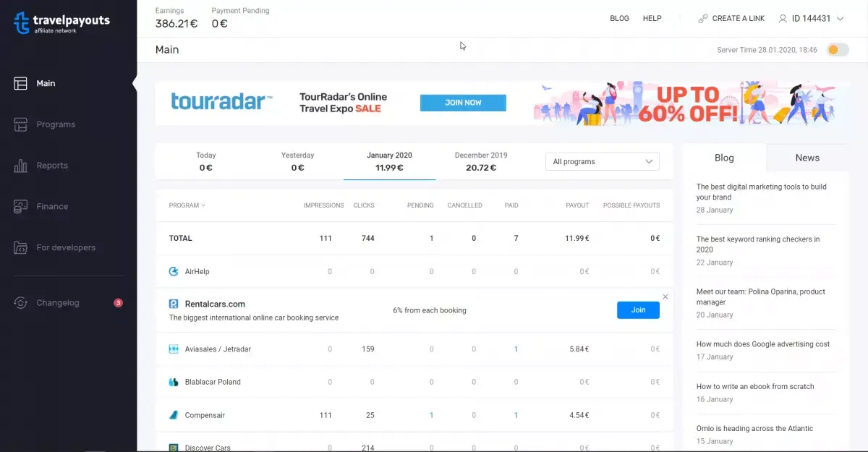Click the Rentalcars.com title
The image size is (868, 452).
pos(215,304)
